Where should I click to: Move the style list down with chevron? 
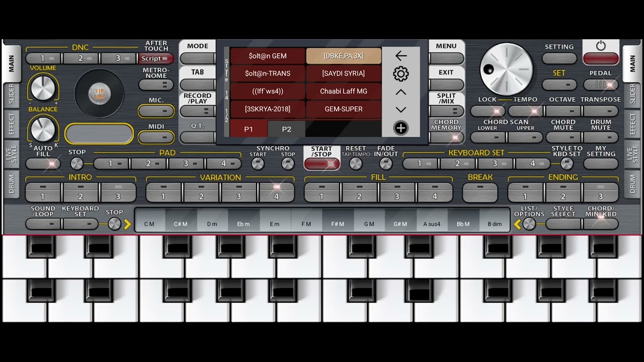[400, 110]
